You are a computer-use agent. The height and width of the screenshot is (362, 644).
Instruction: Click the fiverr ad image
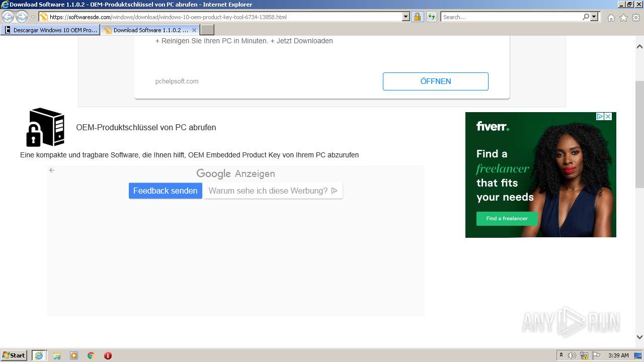[541, 174]
